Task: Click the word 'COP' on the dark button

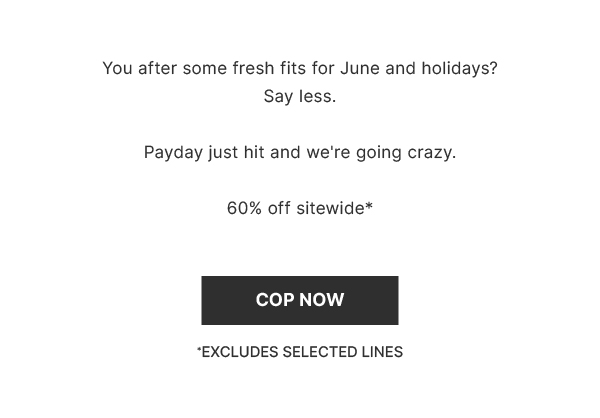Action: click(x=275, y=300)
